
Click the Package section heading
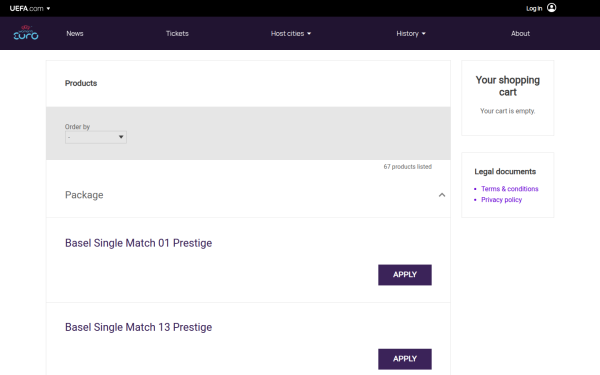point(84,195)
